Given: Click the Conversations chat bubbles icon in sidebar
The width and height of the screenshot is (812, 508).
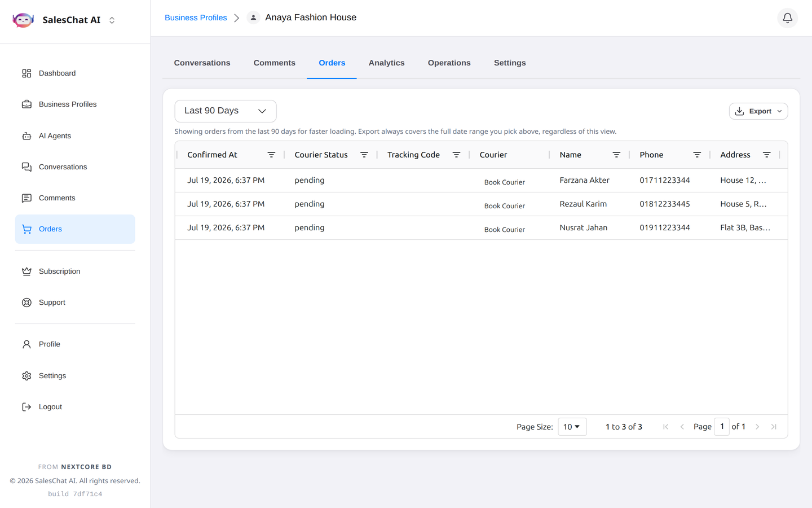Looking at the screenshot, I should point(27,167).
